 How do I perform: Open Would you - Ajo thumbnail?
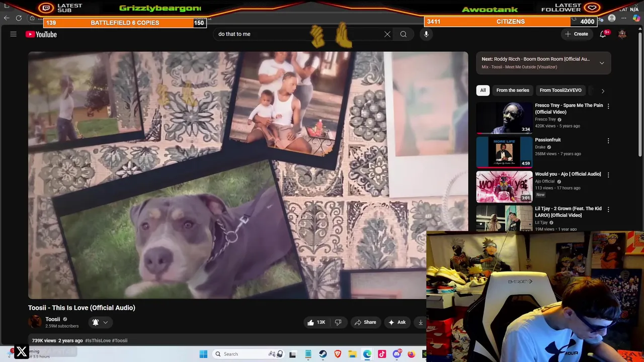point(504,187)
